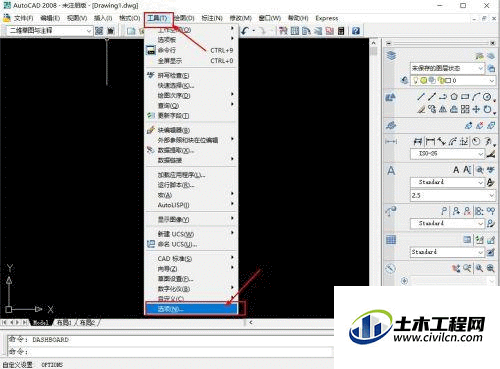
Task: Click the Table control panel grid icon
Action: 391,240
